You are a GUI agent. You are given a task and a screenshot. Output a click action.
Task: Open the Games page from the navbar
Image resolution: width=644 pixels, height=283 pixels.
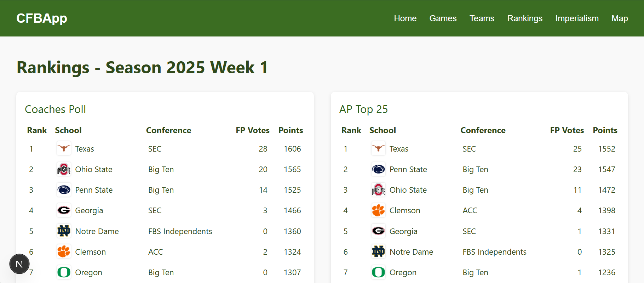443,18
